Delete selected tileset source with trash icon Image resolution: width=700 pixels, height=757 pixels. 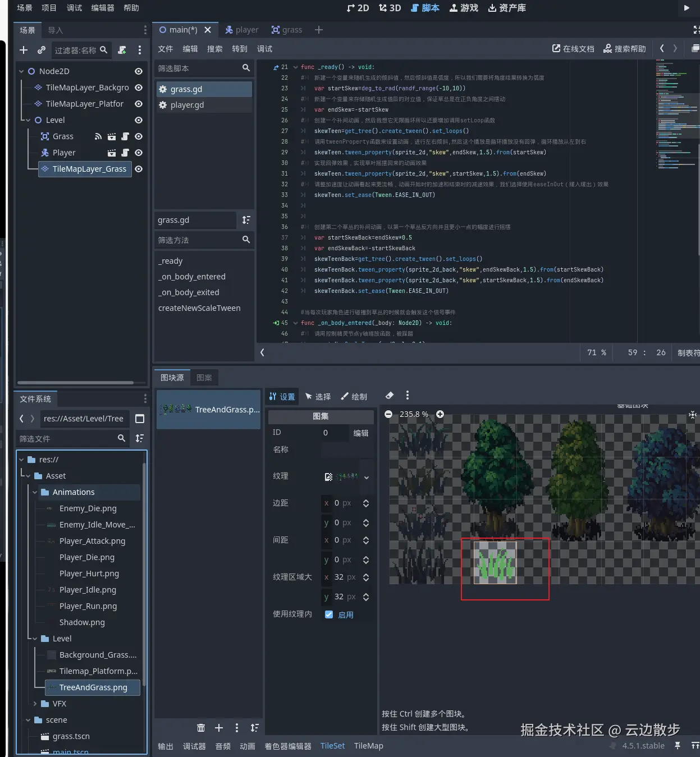pyautogui.click(x=201, y=728)
